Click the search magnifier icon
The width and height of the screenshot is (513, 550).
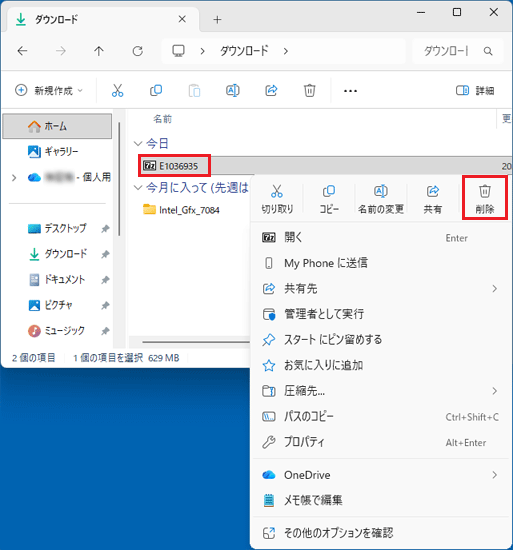(x=488, y=52)
